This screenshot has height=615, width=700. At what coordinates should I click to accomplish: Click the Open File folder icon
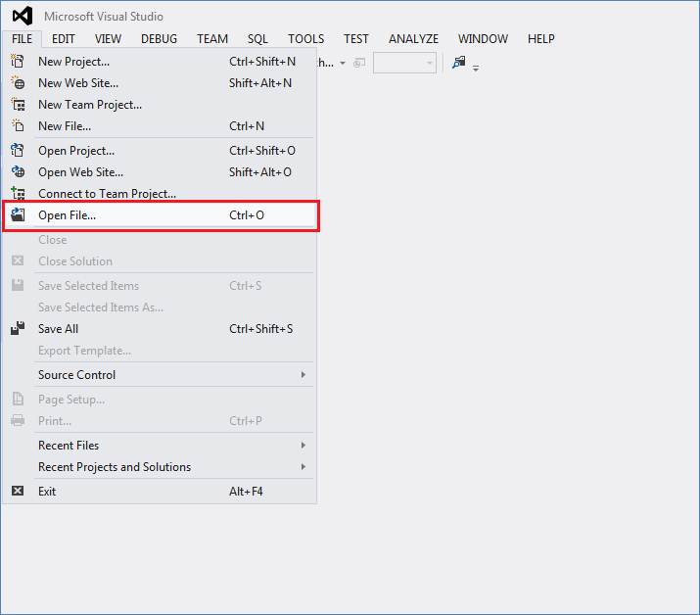(18, 214)
